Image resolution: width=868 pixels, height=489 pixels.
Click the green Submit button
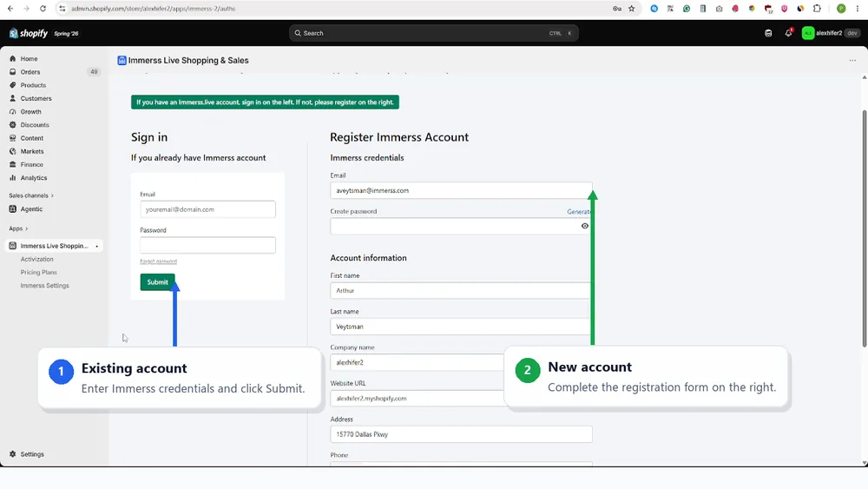point(157,282)
